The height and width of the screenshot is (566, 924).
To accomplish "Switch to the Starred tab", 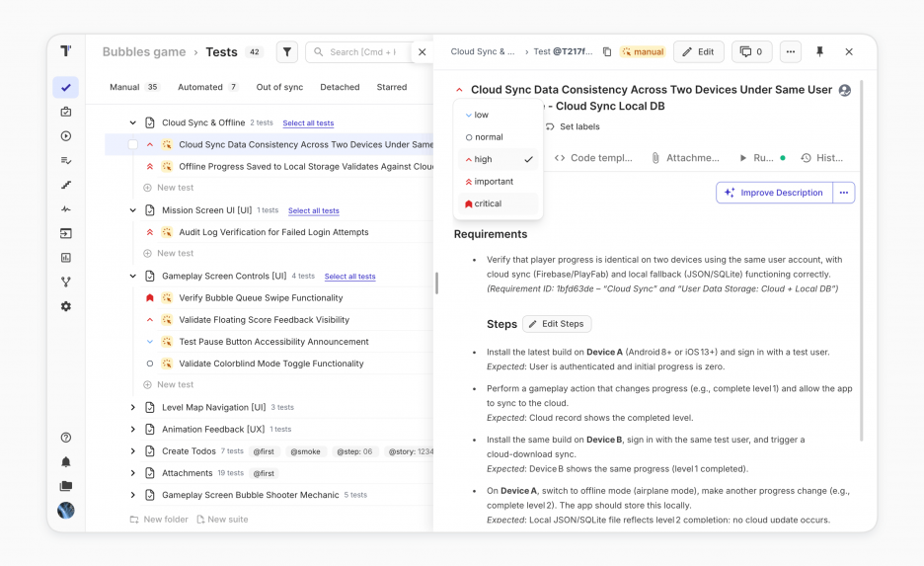I will pyautogui.click(x=392, y=87).
